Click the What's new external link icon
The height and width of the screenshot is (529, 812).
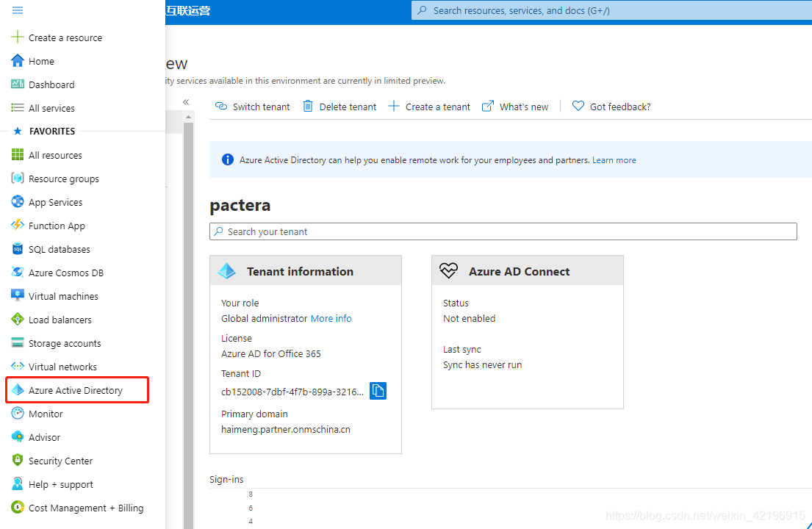[488, 106]
